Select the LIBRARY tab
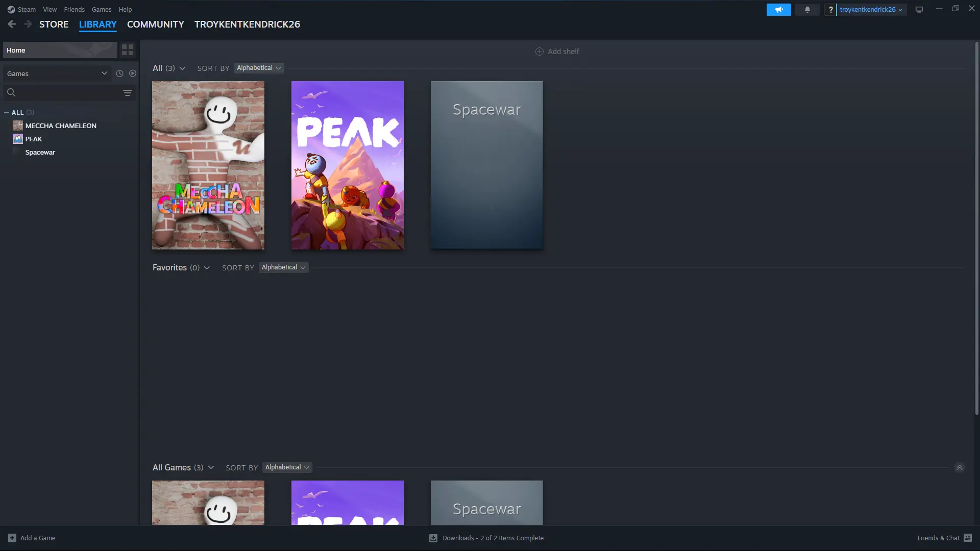The height and width of the screenshot is (551, 980). tap(98, 24)
